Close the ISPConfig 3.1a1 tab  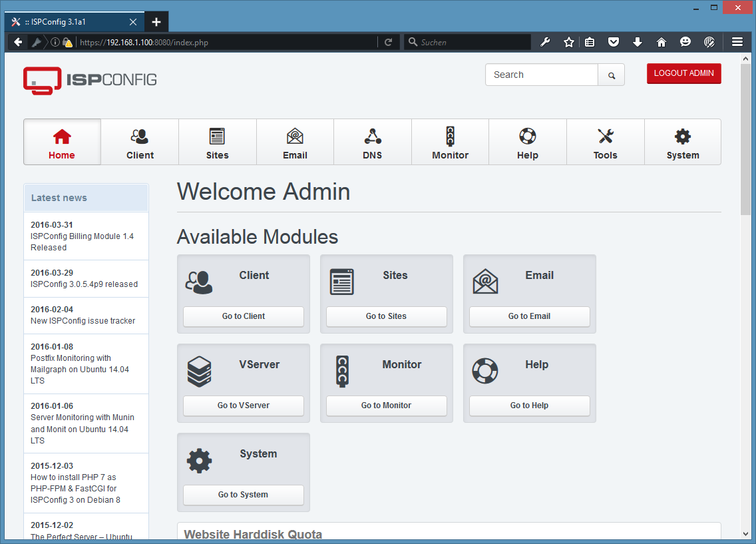point(133,22)
